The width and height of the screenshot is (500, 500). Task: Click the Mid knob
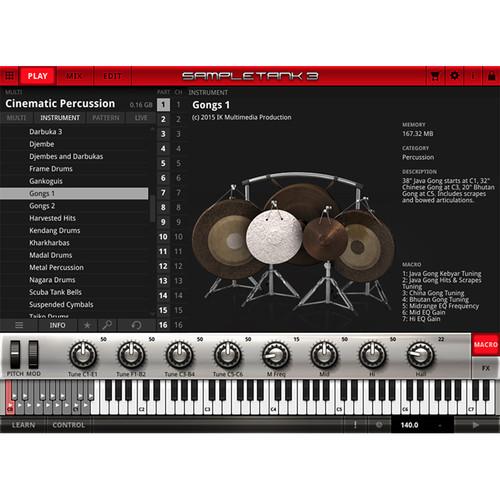[x=324, y=355]
